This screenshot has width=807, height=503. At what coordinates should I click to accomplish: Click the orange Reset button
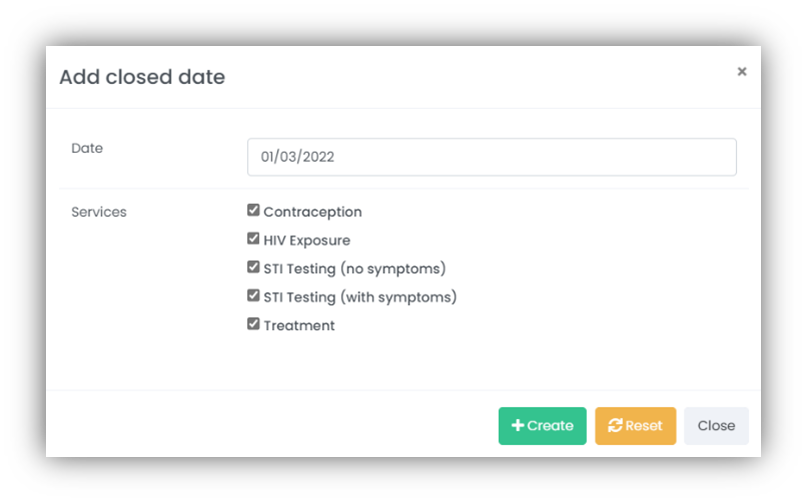click(636, 426)
